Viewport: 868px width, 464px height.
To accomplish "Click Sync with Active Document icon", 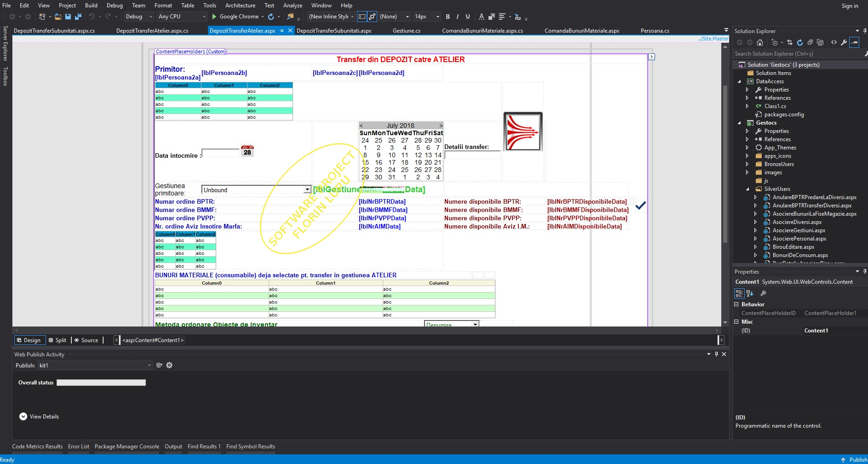I will 790,42.
